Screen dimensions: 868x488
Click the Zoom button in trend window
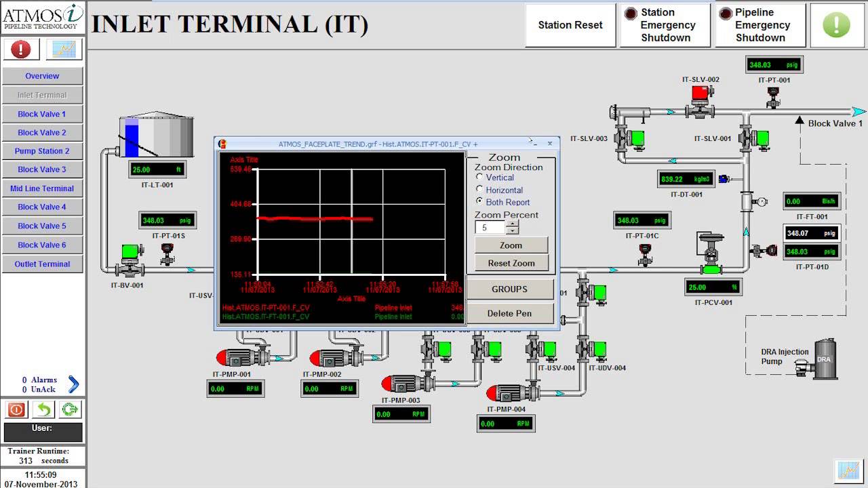click(x=511, y=245)
